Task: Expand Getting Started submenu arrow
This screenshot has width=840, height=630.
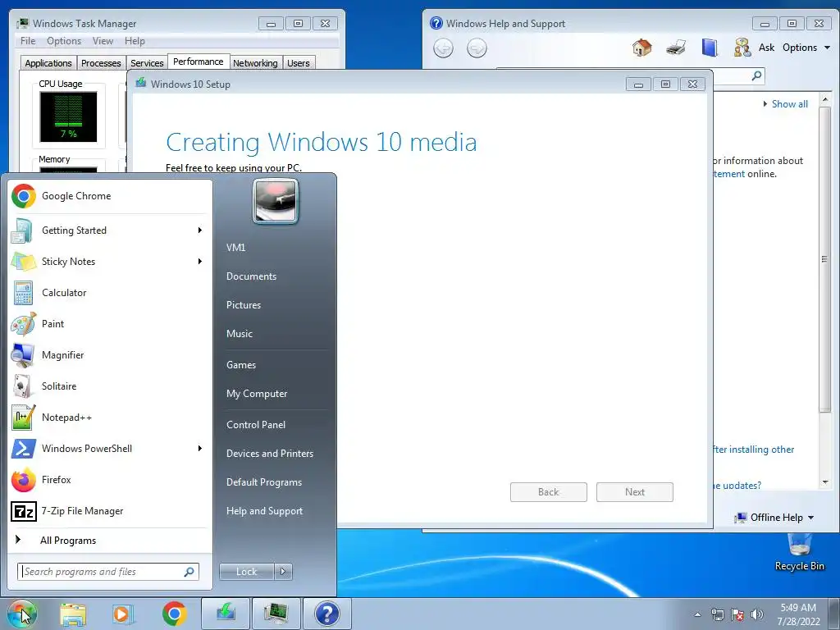Action: 200,231
